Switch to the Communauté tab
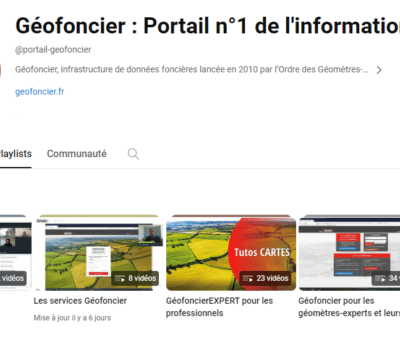Screen dimensions: 400x360 pyautogui.click(x=77, y=154)
